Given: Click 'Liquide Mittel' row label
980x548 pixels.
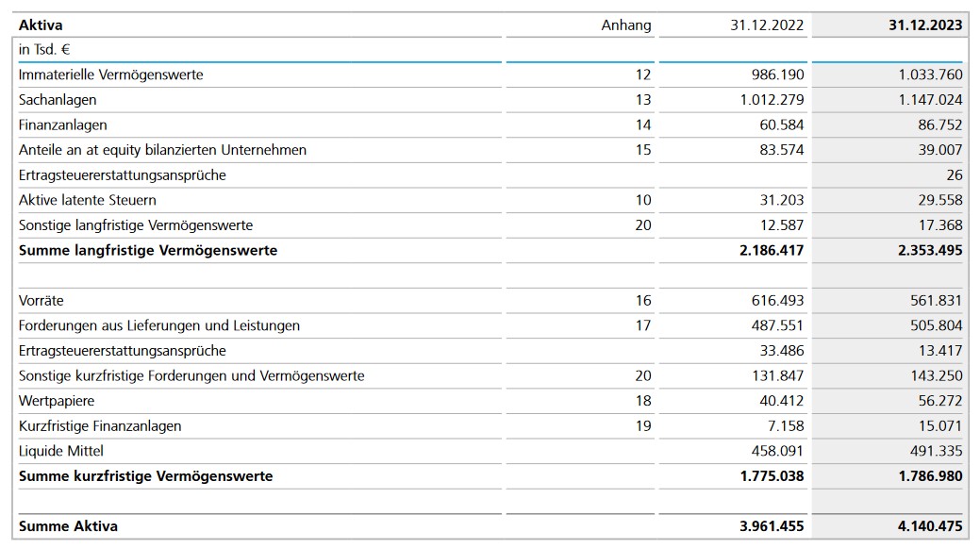Looking at the screenshot, I should click(61, 451).
